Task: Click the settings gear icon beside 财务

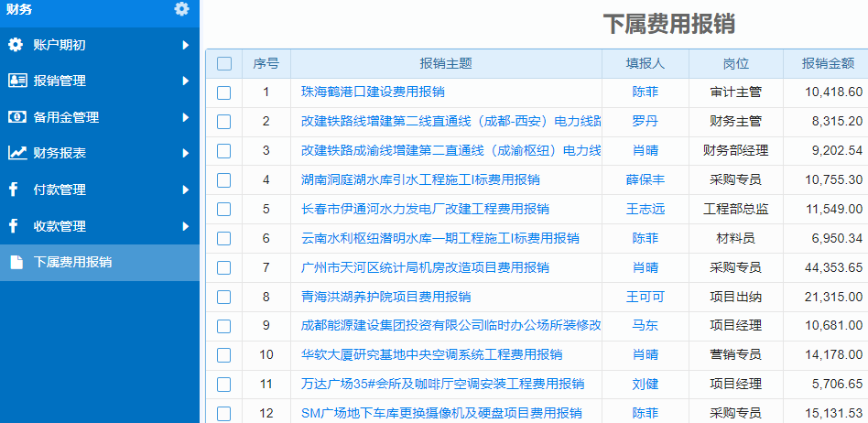Action: (x=181, y=9)
